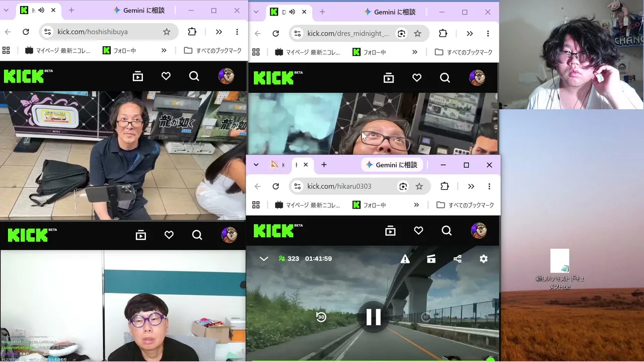Search with Google Lens in the hikaru0303 window
The width and height of the screenshot is (644, 362).
tap(403, 187)
